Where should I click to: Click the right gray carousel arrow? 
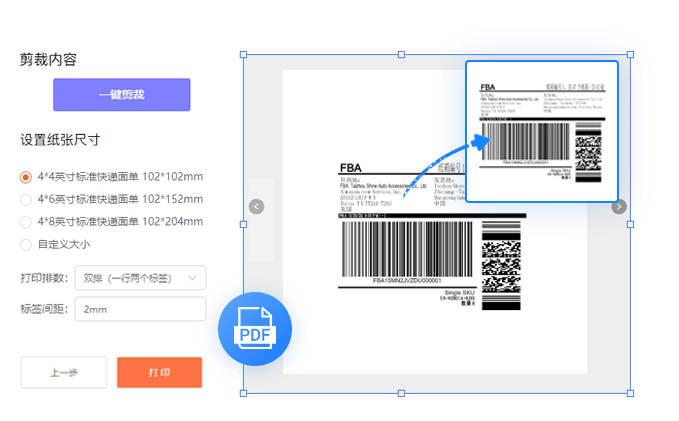[x=619, y=207]
